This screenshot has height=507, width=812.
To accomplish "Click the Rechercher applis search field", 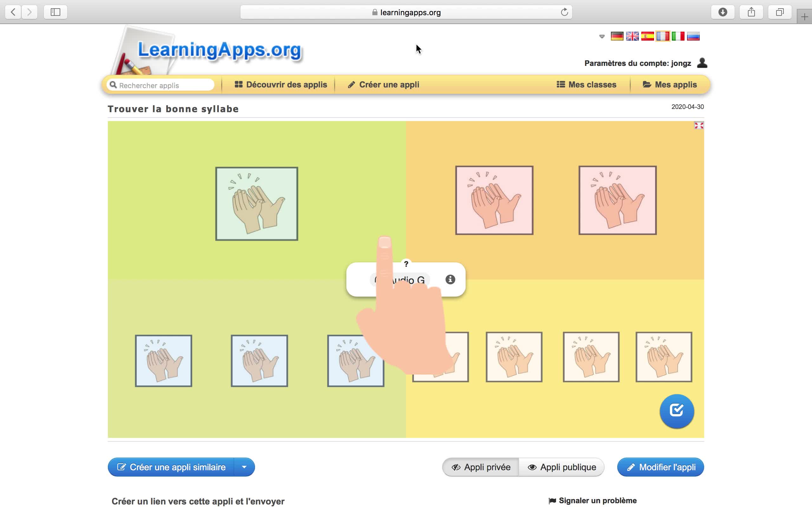I will (x=161, y=85).
